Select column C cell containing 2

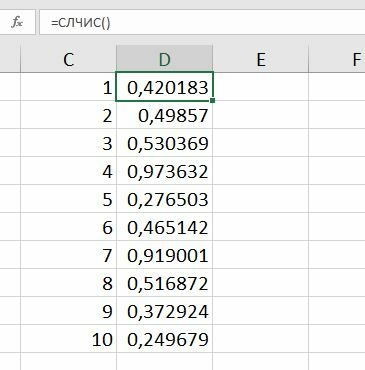[x=69, y=114]
